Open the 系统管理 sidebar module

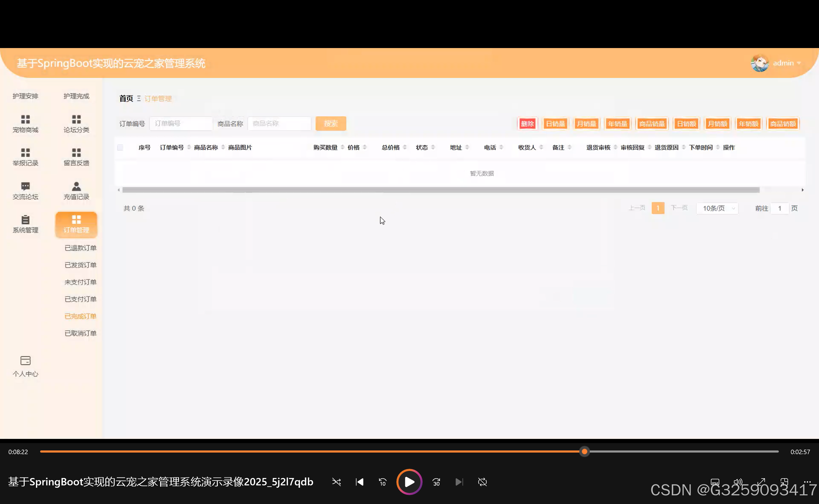tap(25, 224)
